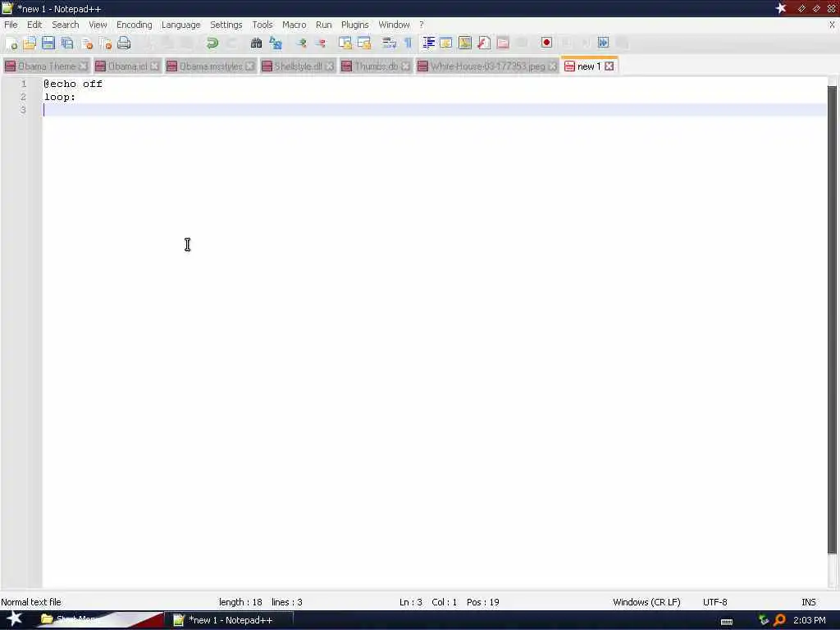Screen dimensions: 840x630
Task: Switch to the Obama.icl tab
Action: pyautogui.click(x=127, y=66)
